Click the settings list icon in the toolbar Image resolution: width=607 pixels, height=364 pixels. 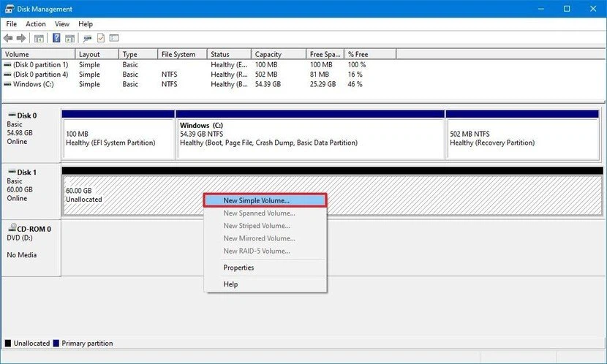[114, 38]
